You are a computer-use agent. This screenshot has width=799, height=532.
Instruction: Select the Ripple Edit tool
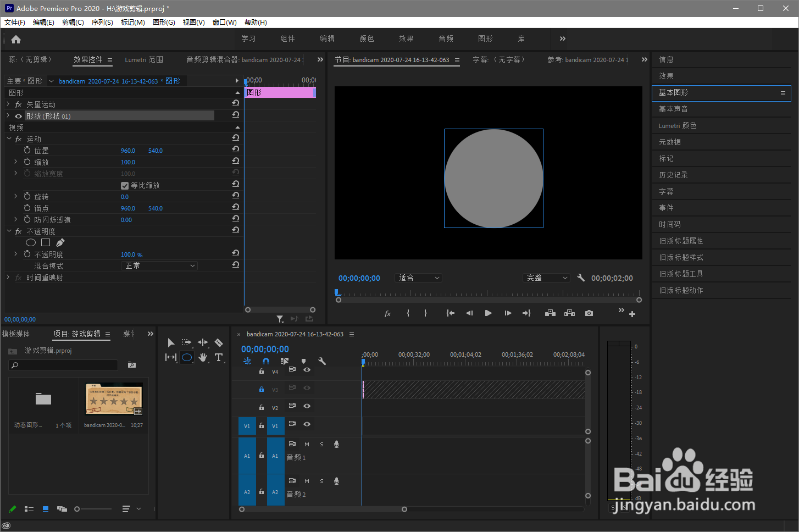pyautogui.click(x=203, y=342)
